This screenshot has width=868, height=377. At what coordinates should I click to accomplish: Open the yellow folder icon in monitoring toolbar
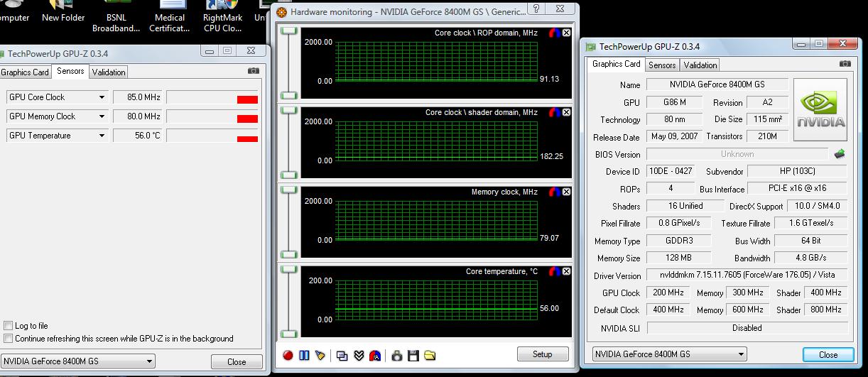click(430, 356)
